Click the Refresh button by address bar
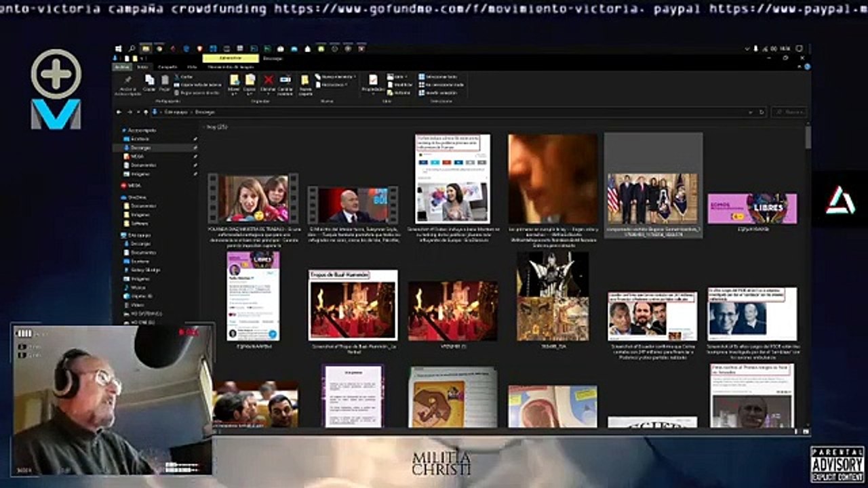 (762, 112)
